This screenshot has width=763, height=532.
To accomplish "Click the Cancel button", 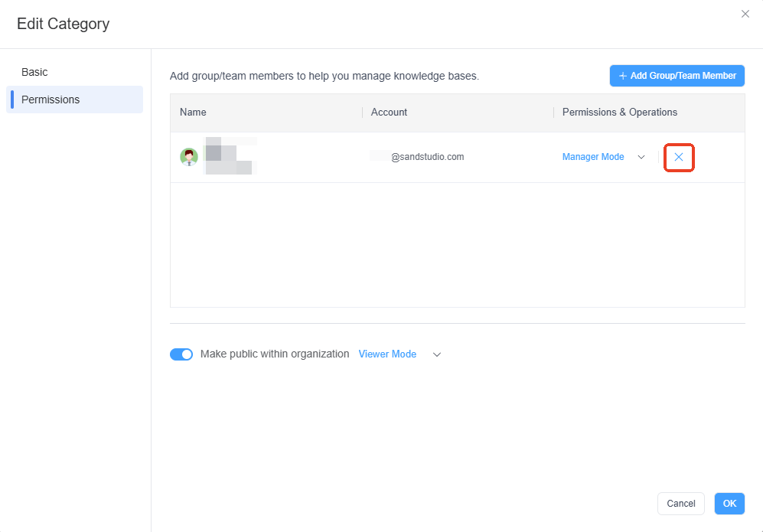I will point(680,503).
